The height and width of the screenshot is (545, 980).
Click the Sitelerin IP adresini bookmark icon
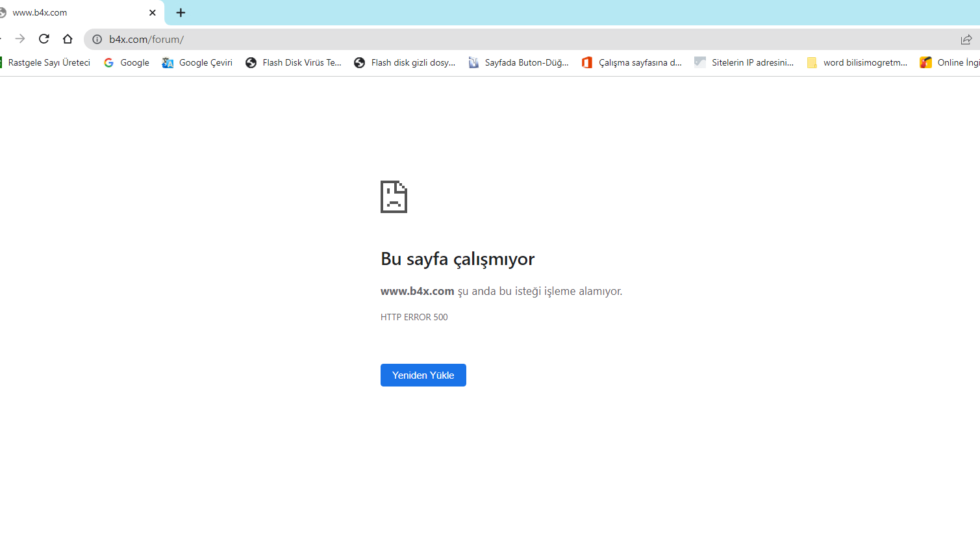(700, 62)
